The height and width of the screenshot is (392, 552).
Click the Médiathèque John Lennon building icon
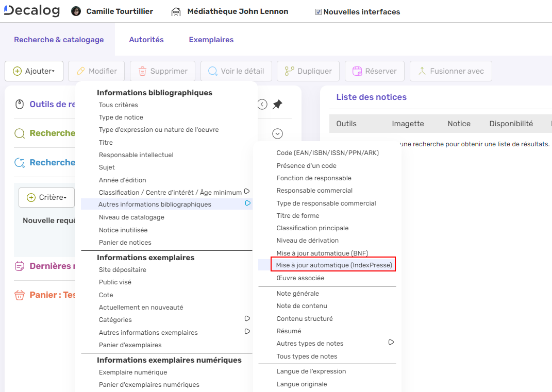click(176, 11)
